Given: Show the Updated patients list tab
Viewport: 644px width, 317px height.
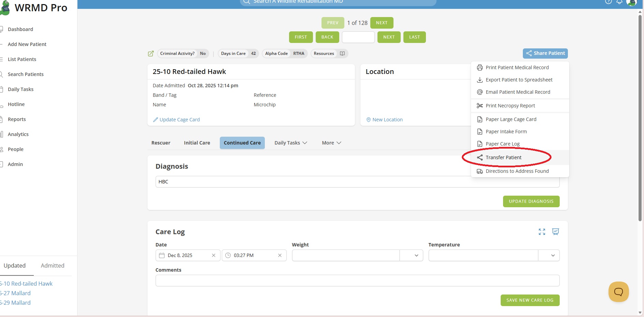Looking at the screenshot, I should [x=15, y=266].
